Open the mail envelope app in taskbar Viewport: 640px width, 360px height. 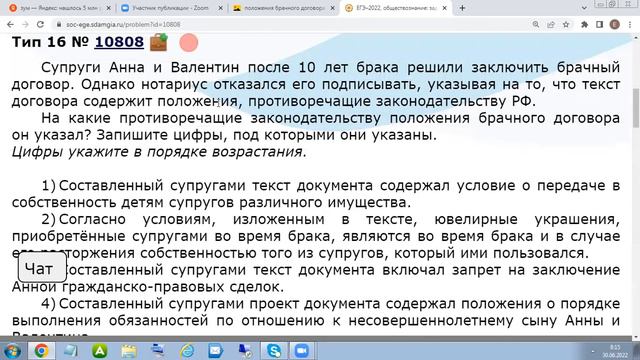[216, 351]
